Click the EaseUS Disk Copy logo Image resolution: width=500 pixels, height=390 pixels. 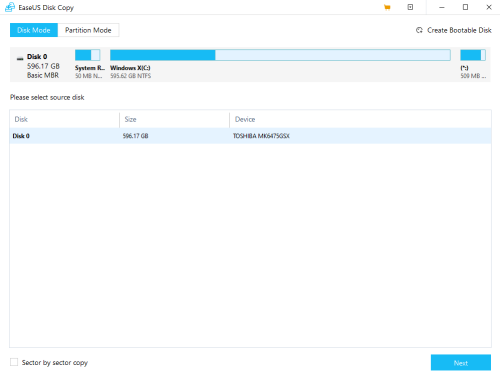pyautogui.click(x=10, y=7)
